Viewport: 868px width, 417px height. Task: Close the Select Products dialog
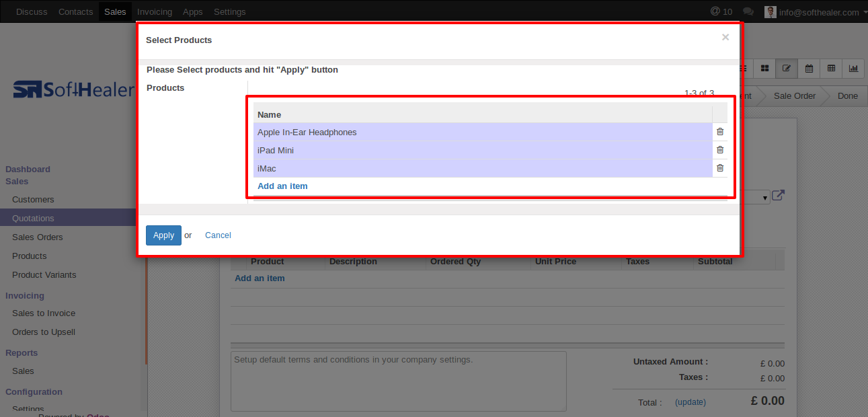[725, 38]
